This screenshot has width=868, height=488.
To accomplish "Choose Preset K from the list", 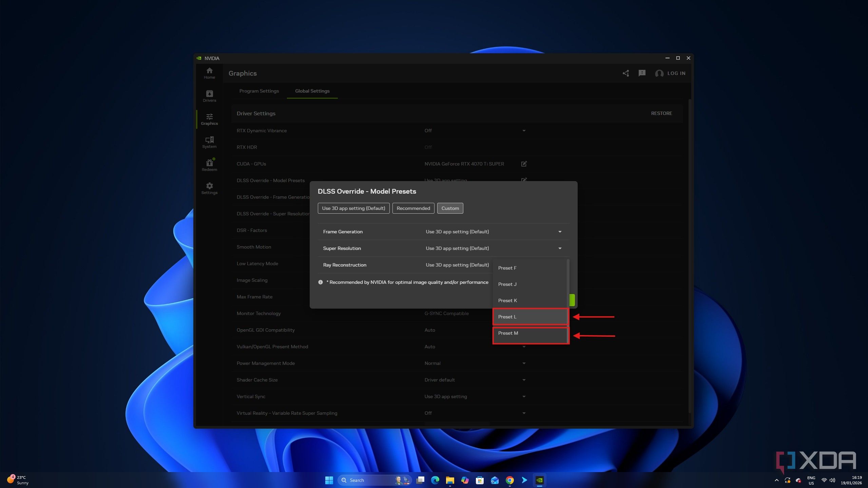I will [529, 300].
